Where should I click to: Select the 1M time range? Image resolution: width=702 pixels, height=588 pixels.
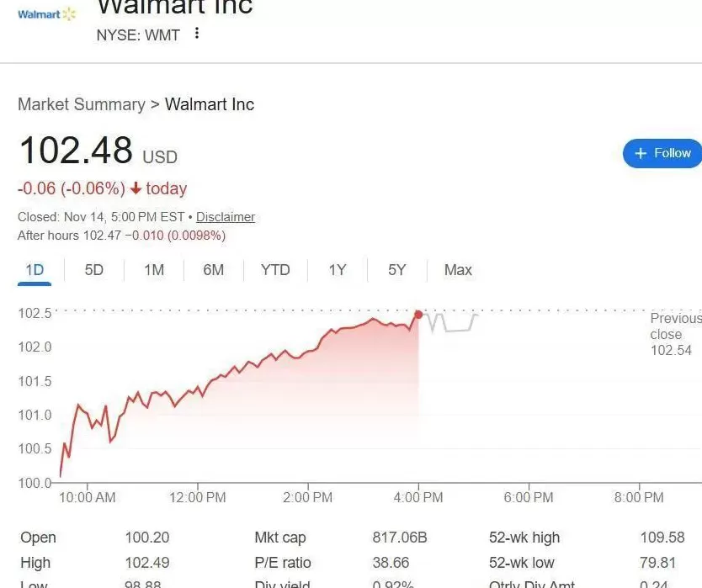pyautogui.click(x=154, y=270)
